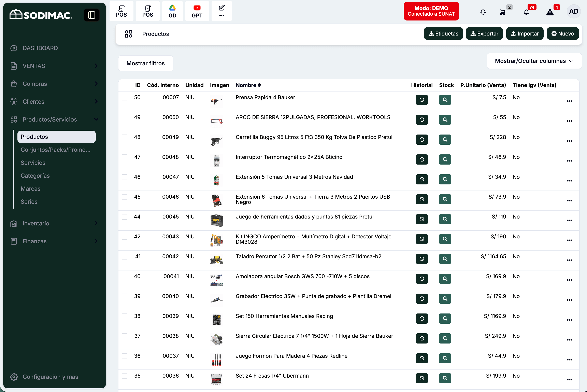
Task: Click Mostrar filtros button
Action: coord(145,63)
